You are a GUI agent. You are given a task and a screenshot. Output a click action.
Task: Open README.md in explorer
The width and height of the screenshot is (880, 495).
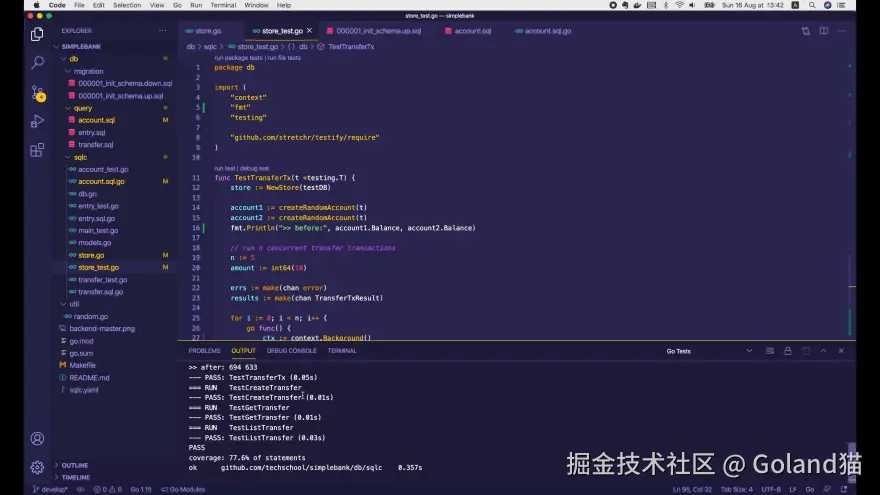[89, 378]
